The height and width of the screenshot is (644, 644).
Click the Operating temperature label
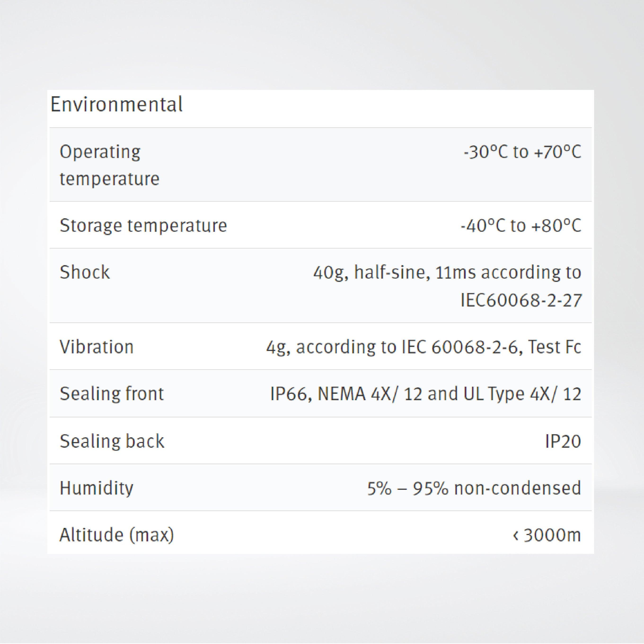[100, 152]
